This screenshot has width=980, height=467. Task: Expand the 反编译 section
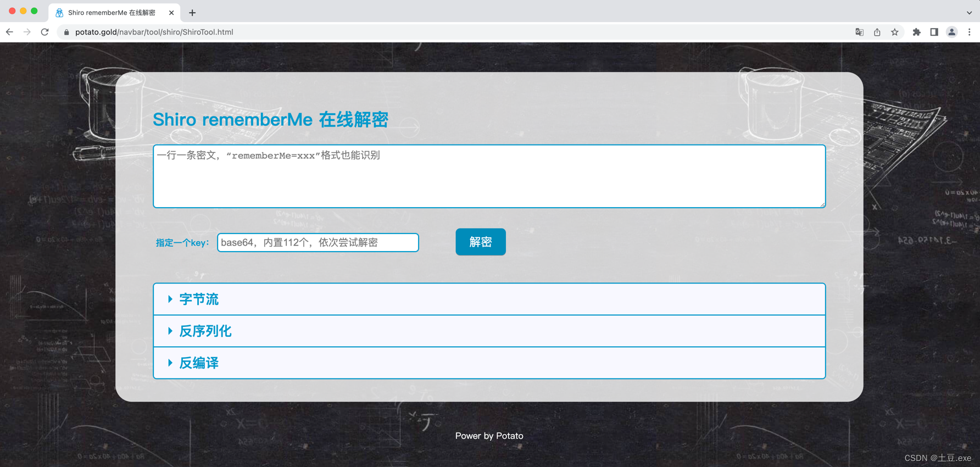(489, 363)
